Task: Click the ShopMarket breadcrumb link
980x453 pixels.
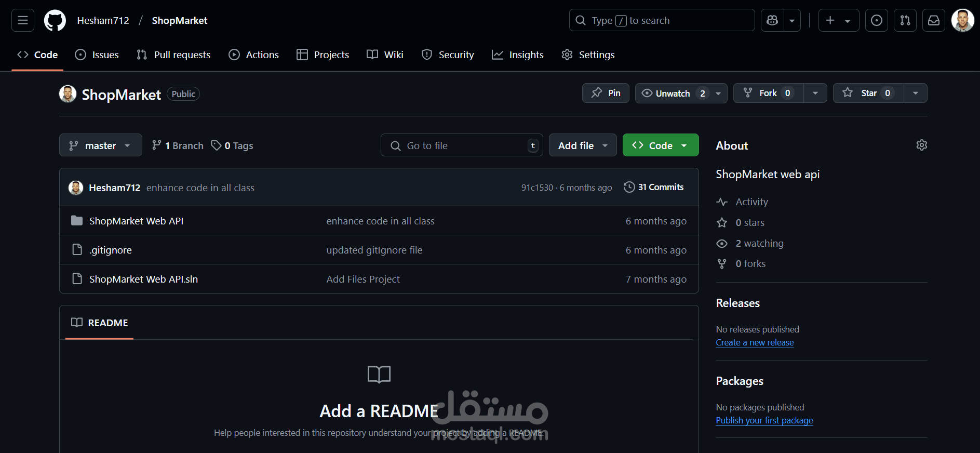Action: [180, 20]
